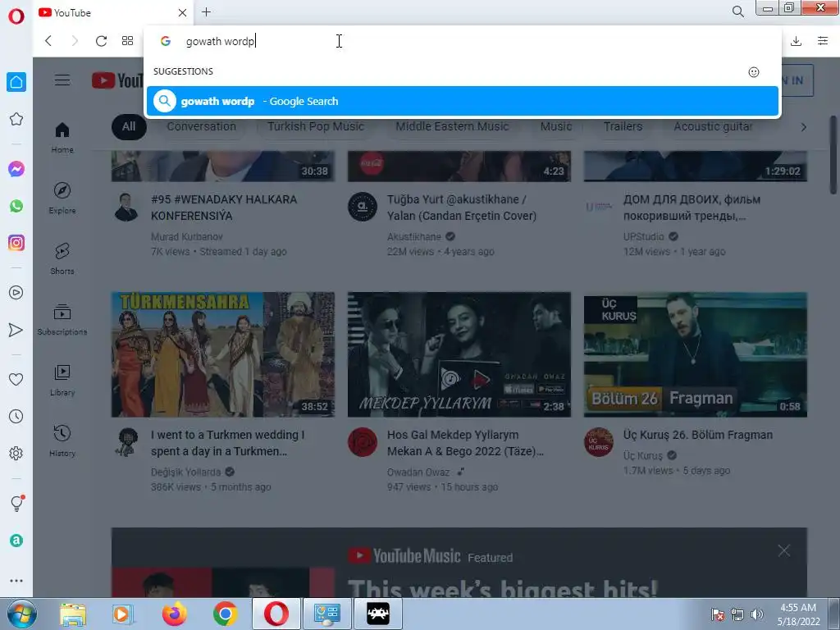Open sidebar setup three-dots menu
The width and height of the screenshot is (840, 630).
tap(16, 581)
